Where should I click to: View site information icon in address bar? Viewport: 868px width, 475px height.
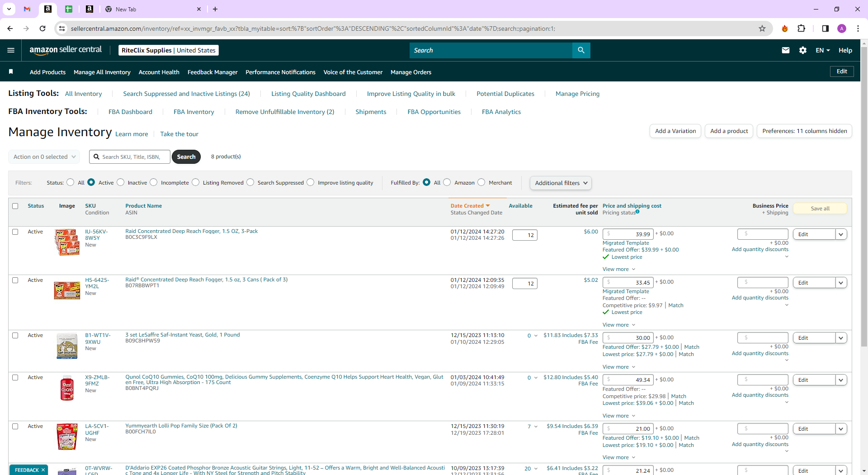point(62,28)
